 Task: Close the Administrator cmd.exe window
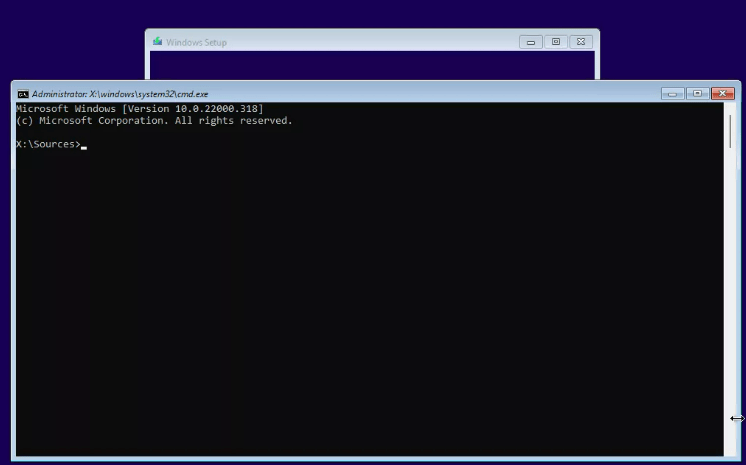(x=723, y=94)
